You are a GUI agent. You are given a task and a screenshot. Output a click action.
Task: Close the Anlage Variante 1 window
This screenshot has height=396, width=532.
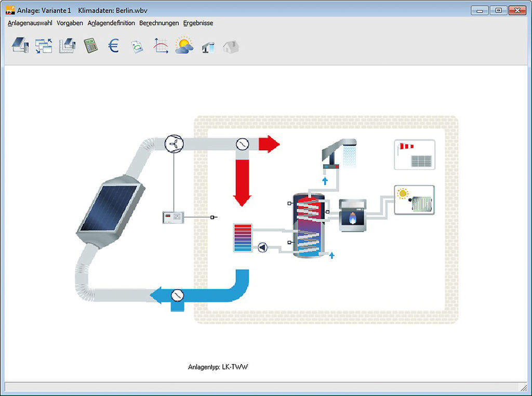pyautogui.click(x=517, y=10)
